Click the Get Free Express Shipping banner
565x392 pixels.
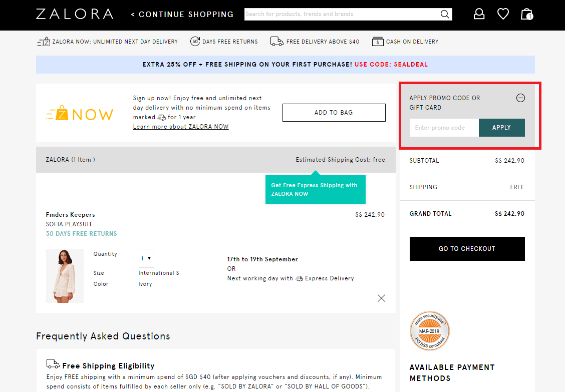[x=315, y=190]
